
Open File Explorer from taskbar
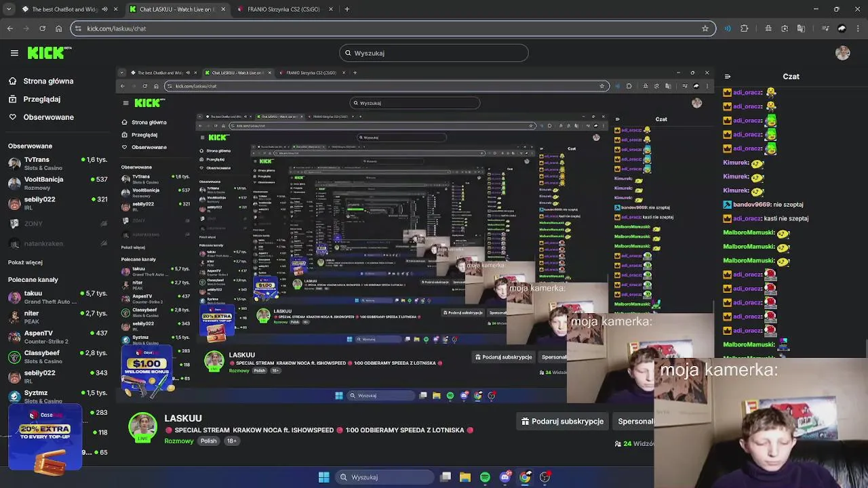tap(465, 477)
